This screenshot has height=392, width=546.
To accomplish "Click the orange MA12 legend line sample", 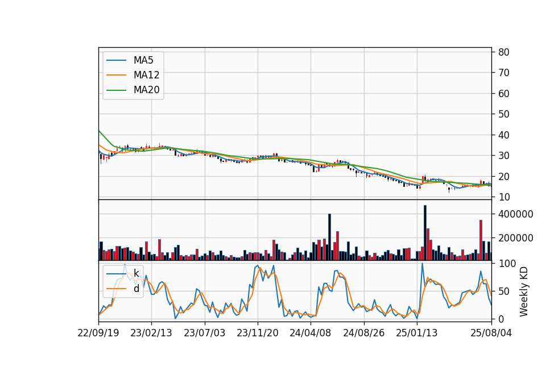I will 116,75.
